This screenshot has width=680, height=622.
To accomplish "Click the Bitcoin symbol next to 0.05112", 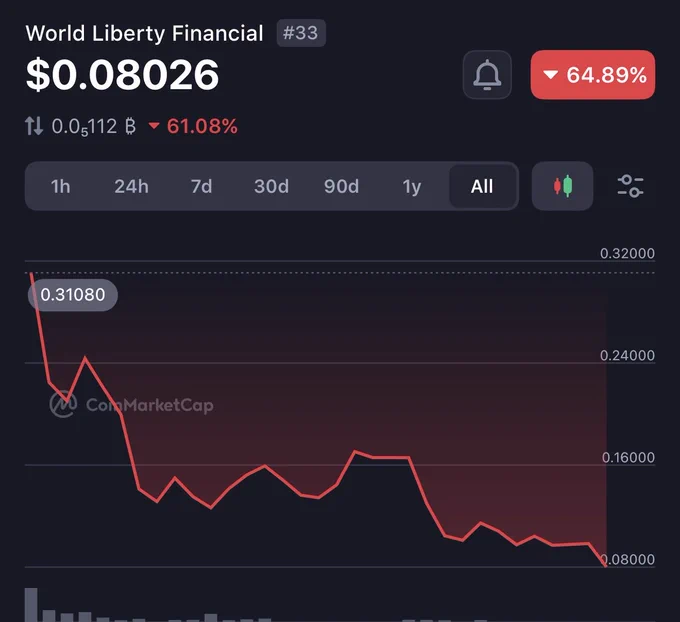I will tap(130, 127).
